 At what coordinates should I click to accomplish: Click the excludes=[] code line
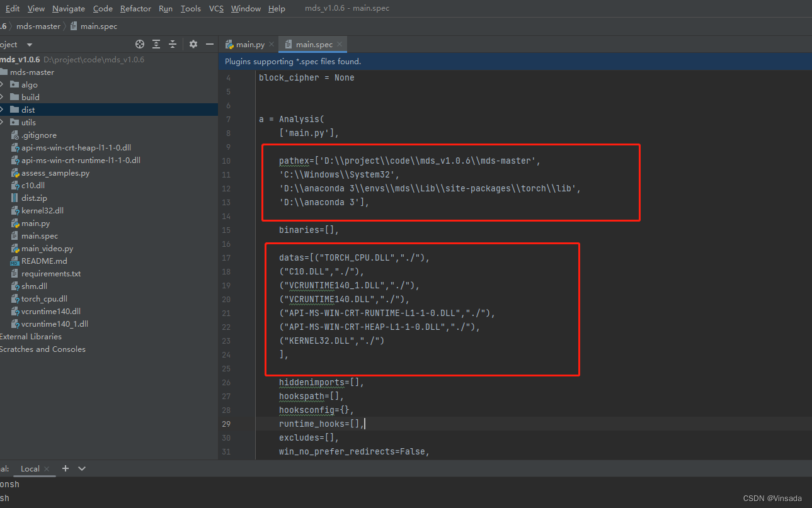(309, 437)
